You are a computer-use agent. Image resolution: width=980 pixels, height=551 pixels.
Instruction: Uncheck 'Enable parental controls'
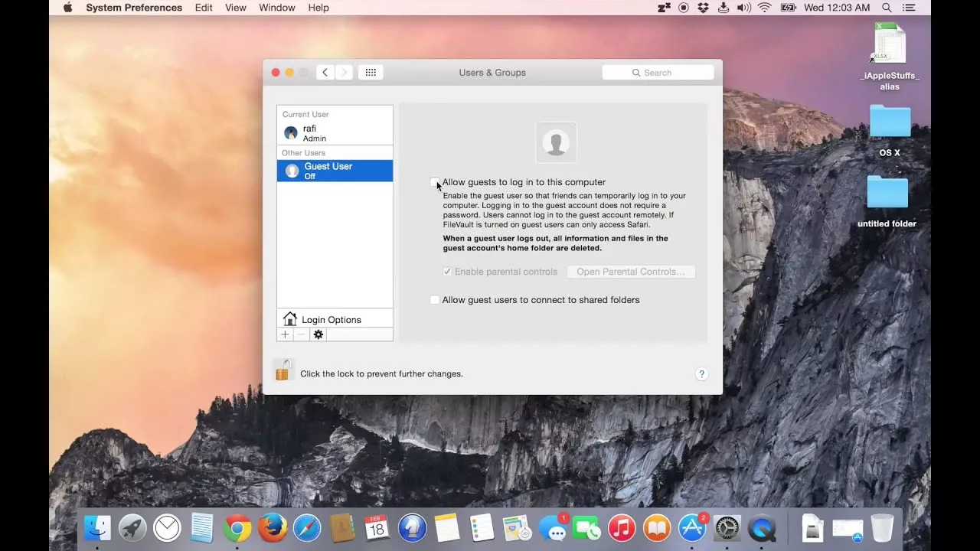[447, 272]
